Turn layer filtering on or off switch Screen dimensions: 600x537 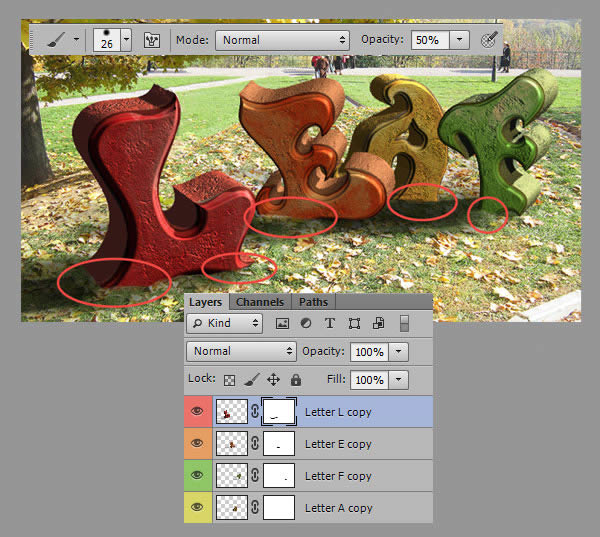405,324
